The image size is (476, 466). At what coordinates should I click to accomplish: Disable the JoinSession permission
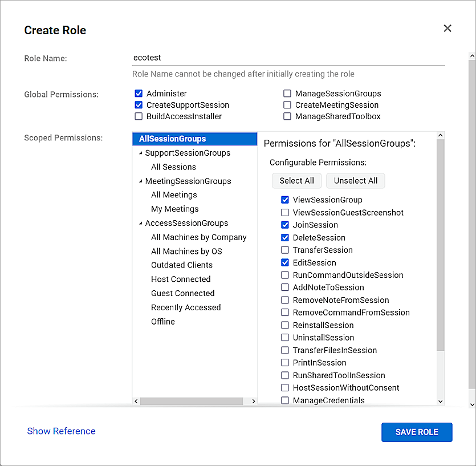(286, 225)
